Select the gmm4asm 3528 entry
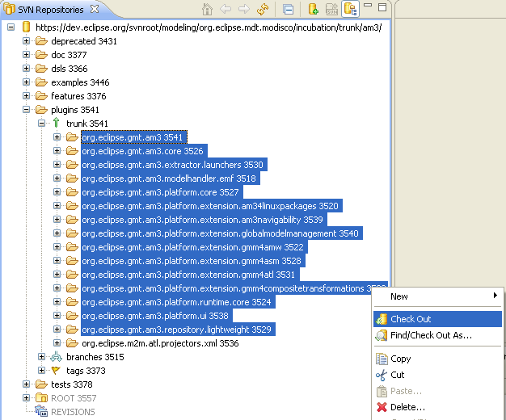Image resolution: width=506 pixels, height=420 pixels. 193,261
